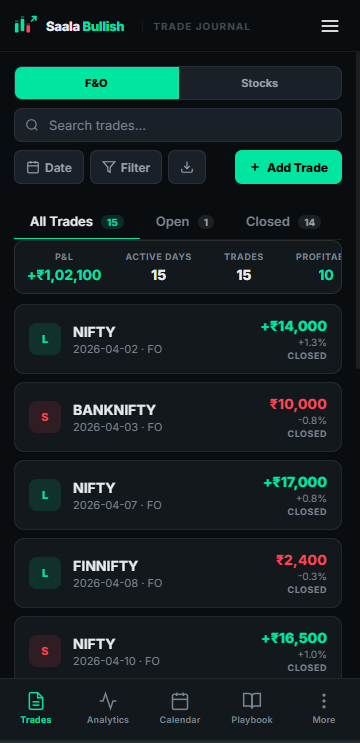
Task: Open the hamburger menu
Action: tap(330, 26)
